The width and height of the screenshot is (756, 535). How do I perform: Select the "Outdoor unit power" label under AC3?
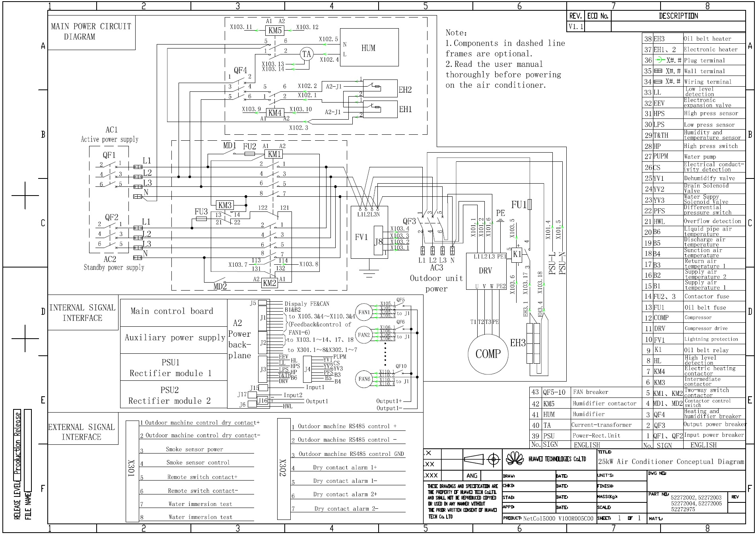pyautogui.click(x=437, y=283)
